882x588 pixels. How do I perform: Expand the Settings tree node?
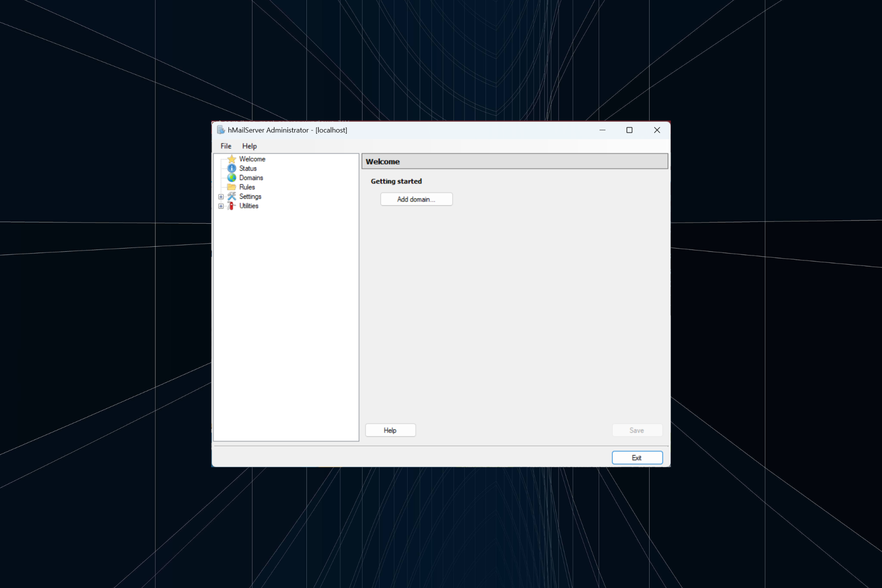click(221, 197)
